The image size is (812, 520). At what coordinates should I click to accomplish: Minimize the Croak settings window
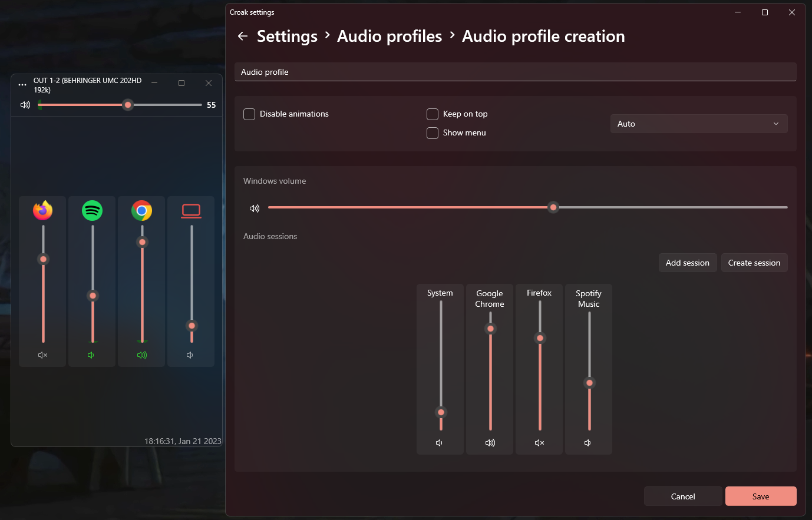[x=738, y=12]
